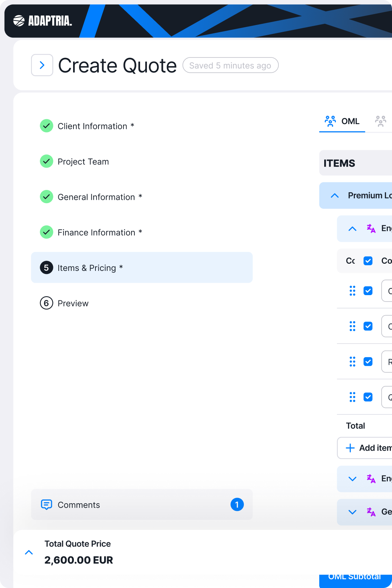Click the ITEMS section header
Viewport: 392px width, 588px height.
[x=356, y=163]
